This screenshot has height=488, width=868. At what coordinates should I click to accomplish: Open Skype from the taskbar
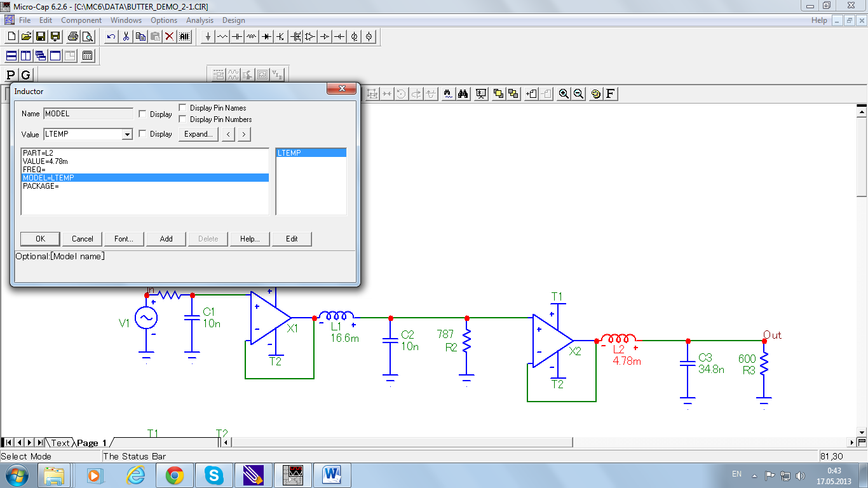[x=214, y=475]
